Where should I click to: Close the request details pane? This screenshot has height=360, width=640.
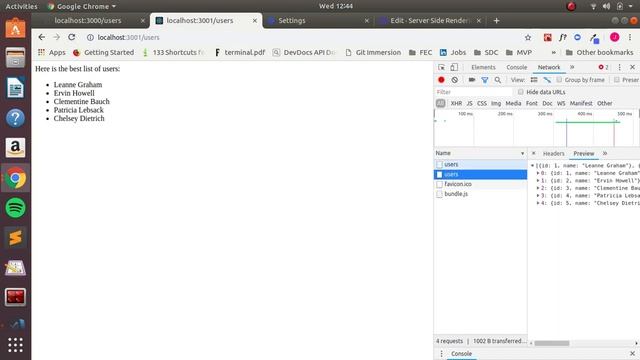click(x=533, y=153)
